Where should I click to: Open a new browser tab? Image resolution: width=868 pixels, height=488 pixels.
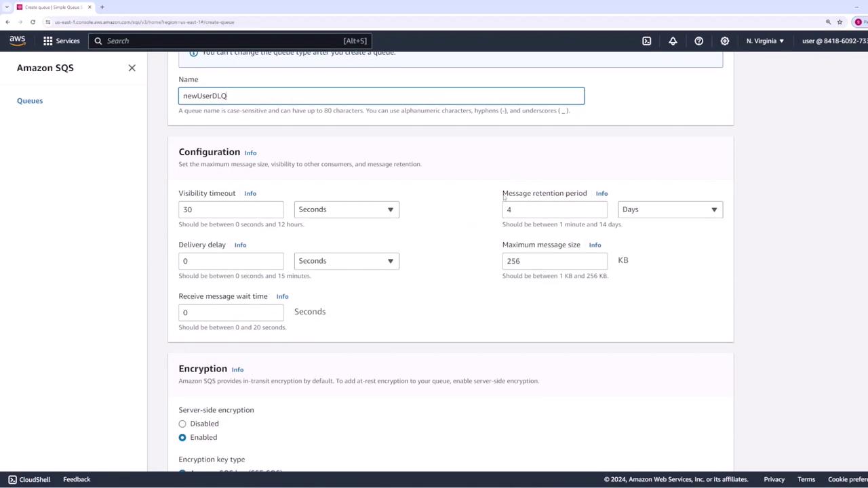coord(102,7)
